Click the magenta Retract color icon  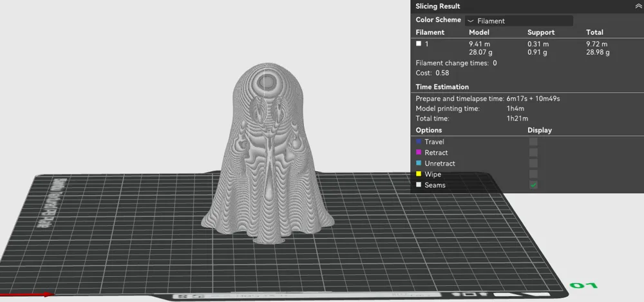tap(419, 152)
